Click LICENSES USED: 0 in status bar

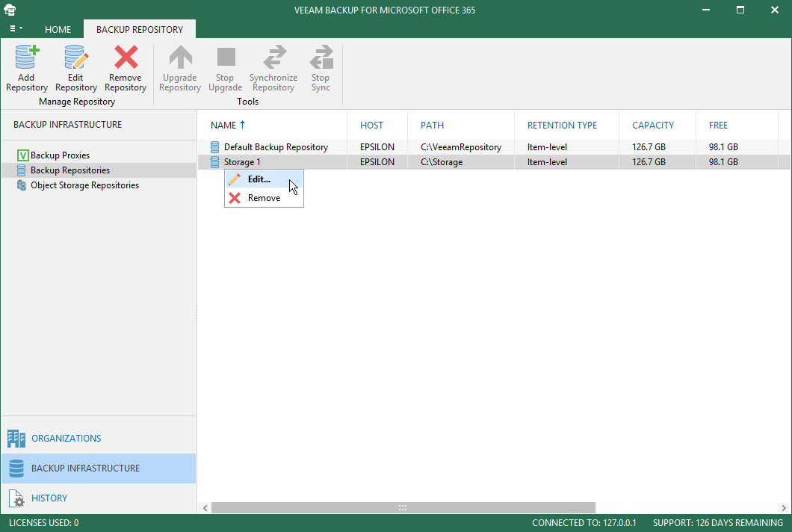coord(43,523)
